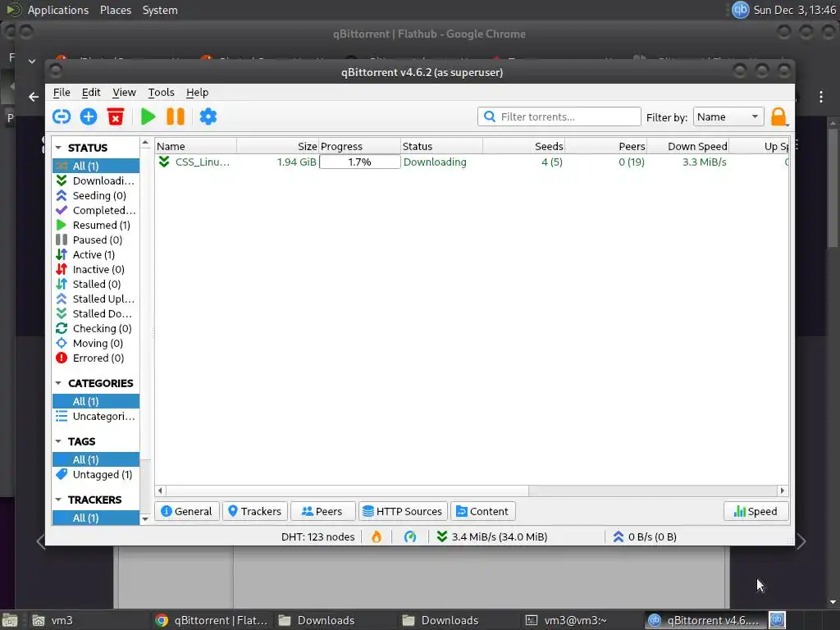Open the View menu
The width and height of the screenshot is (840, 630).
click(x=125, y=92)
